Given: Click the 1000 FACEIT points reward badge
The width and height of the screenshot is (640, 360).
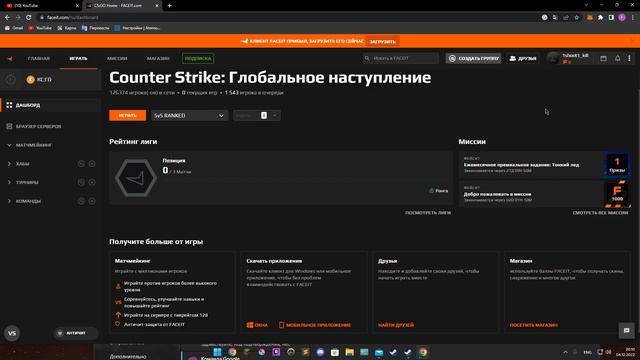Looking at the screenshot, I should [x=617, y=194].
